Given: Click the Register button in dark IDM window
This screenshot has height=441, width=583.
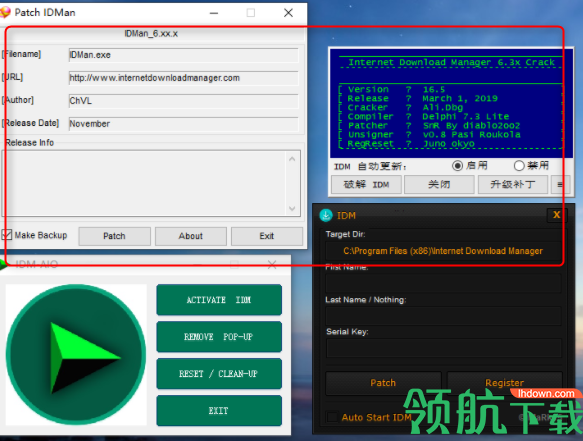Looking at the screenshot, I should tap(505, 383).
